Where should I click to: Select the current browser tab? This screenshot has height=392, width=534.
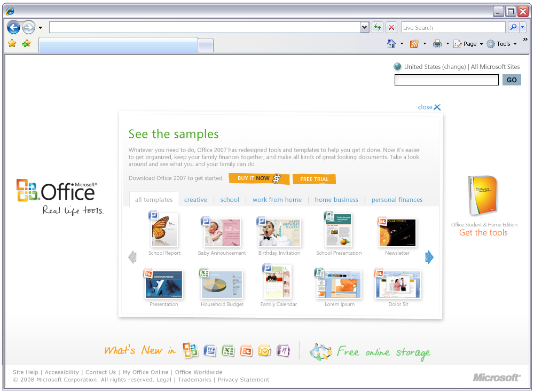119,45
